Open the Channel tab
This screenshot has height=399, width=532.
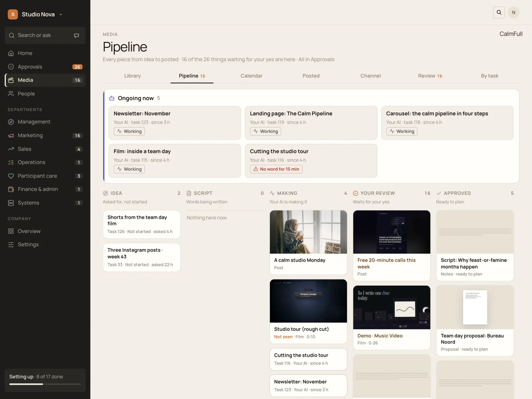(x=370, y=76)
